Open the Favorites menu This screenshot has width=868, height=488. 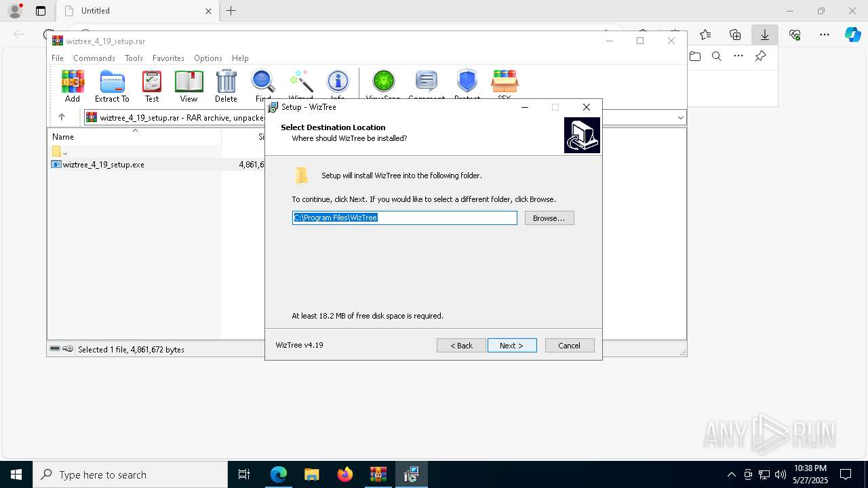click(x=168, y=58)
